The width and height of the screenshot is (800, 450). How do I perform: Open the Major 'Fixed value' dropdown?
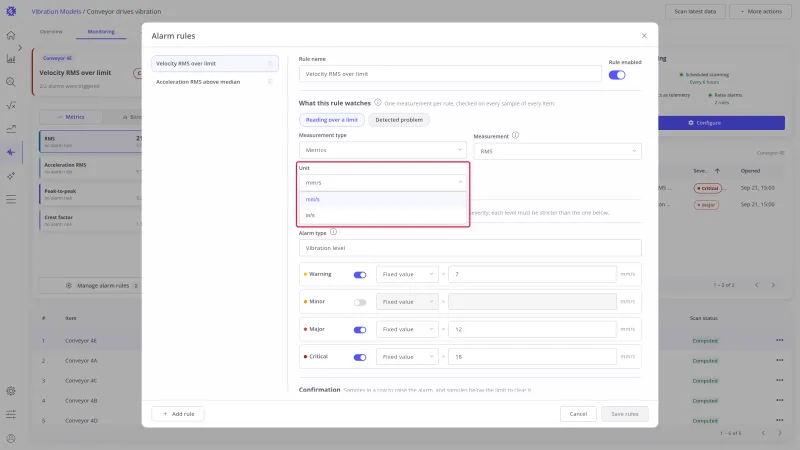click(x=407, y=330)
